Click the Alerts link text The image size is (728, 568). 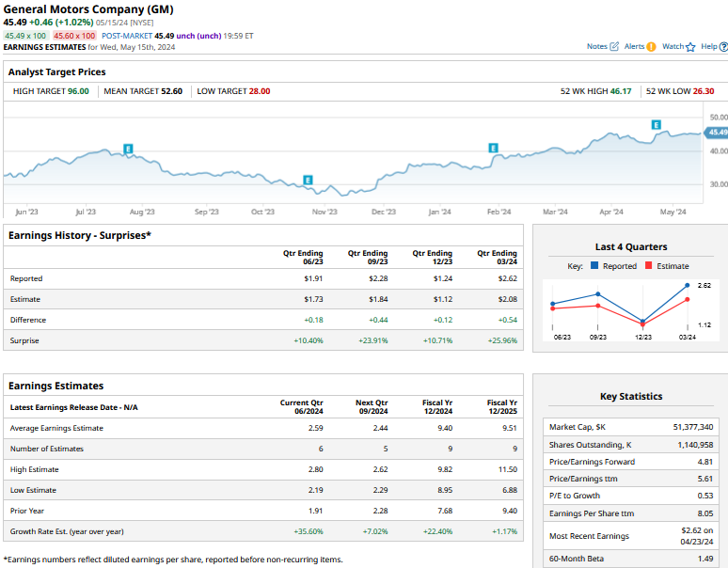tap(634, 46)
